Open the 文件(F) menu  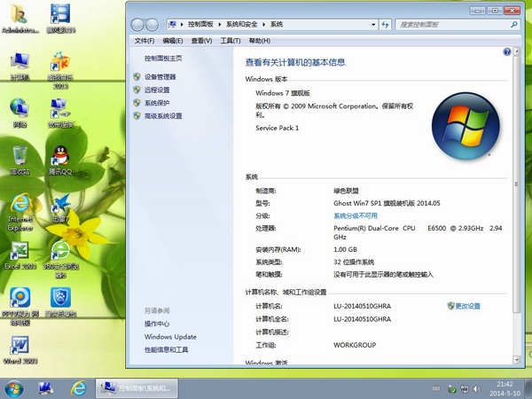tap(145, 41)
